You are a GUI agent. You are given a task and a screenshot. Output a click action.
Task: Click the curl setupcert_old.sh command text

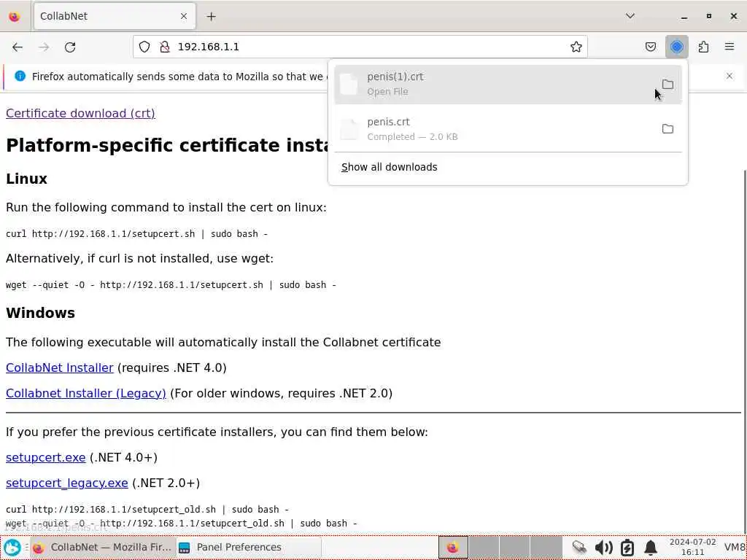pos(147,510)
